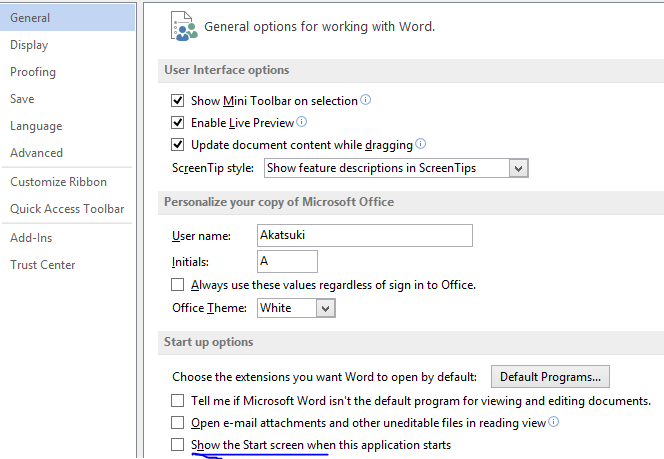Uncheck Show Mini Toolbar on selection
Viewport: 664px width, 459px height.
177,101
